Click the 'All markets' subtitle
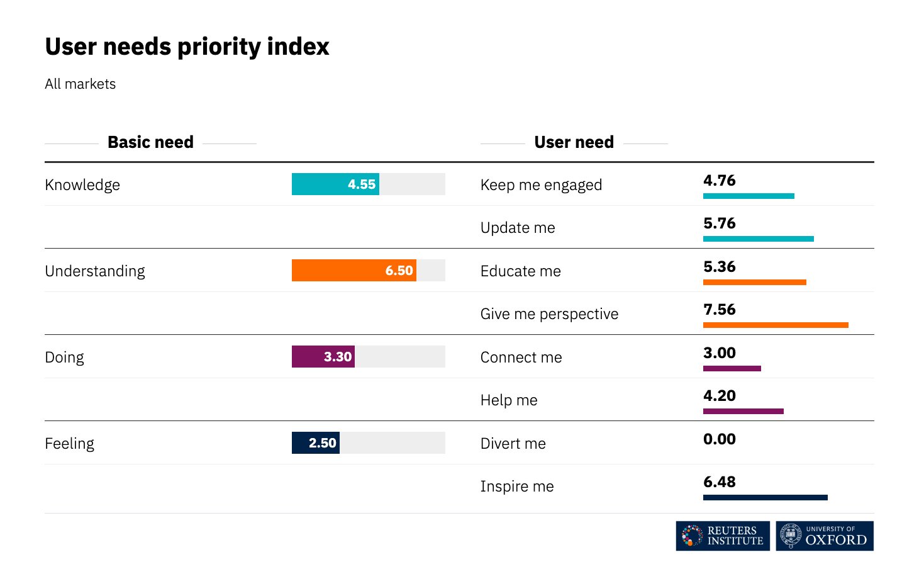Screen dimensions: 924x574 [x=80, y=84]
